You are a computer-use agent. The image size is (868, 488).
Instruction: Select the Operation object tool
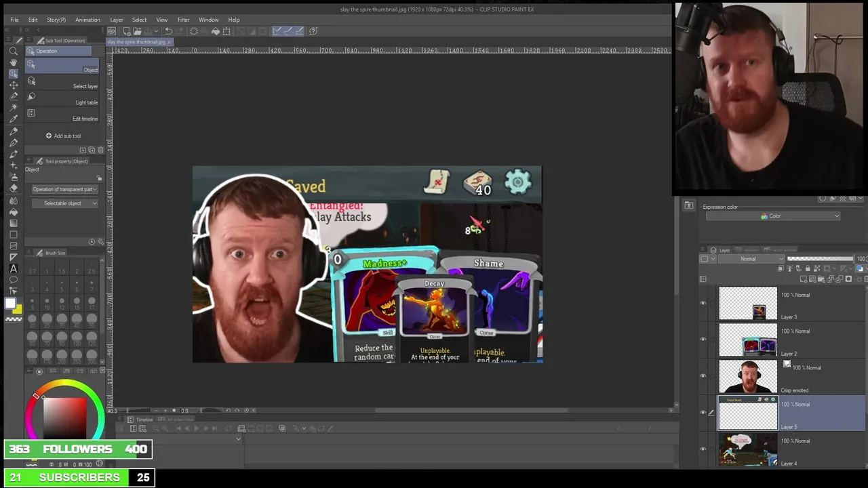coord(14,73)
